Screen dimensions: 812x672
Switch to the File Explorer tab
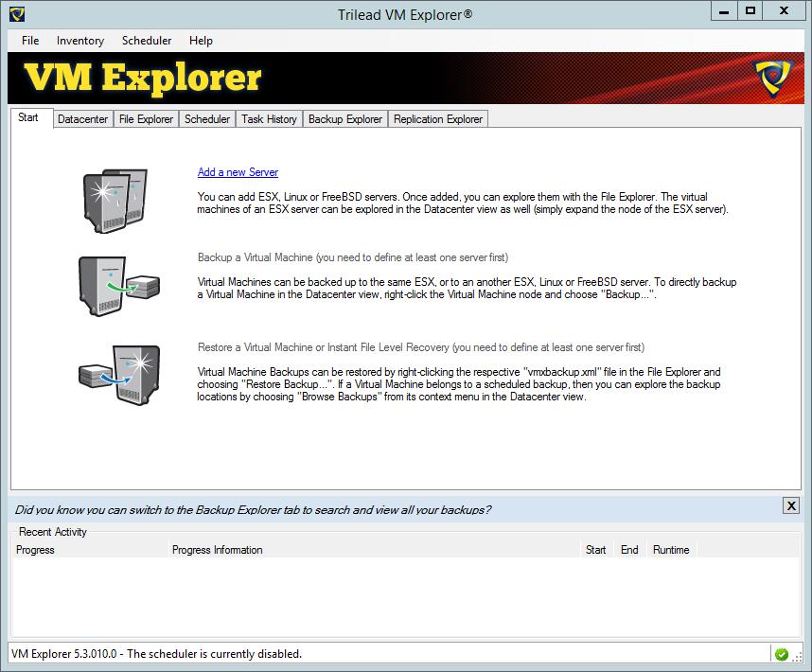(x=146, y=119)
